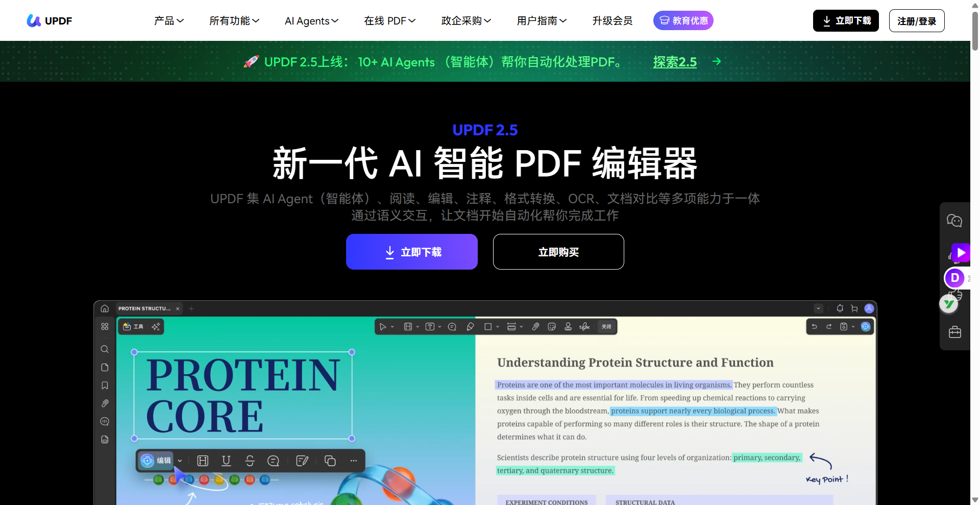Open the briefcase icon in the right sidebar

[x=954, y=332]
